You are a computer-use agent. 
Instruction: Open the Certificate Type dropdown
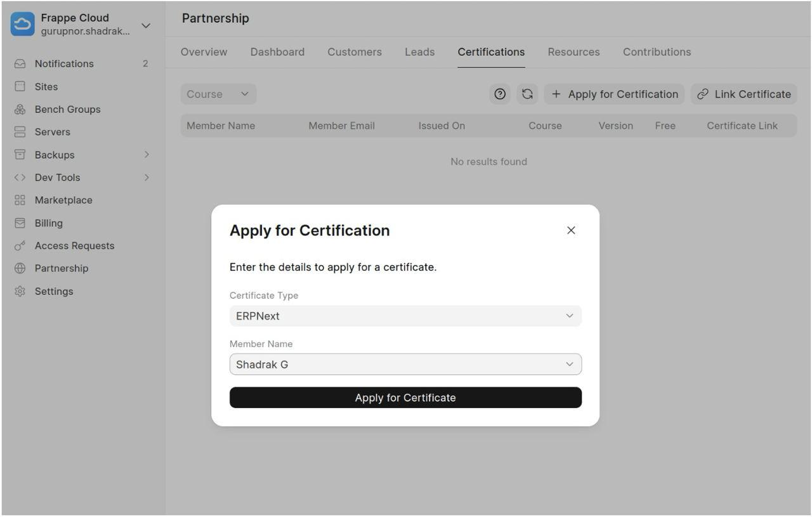pyautogui.click(x=405, y=316)
